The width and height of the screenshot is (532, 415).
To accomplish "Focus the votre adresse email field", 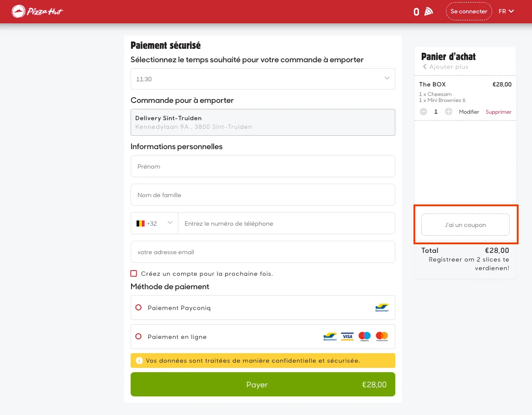I will click(x=263, y=252).
